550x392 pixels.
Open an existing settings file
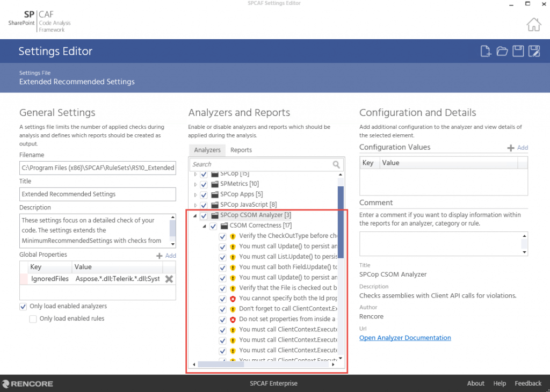pyautogui.click(x=502, y=52)
